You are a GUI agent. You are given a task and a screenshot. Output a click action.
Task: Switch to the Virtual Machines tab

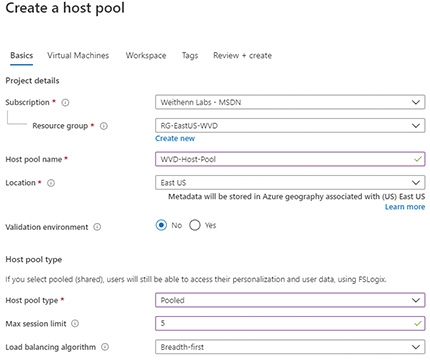78,55
